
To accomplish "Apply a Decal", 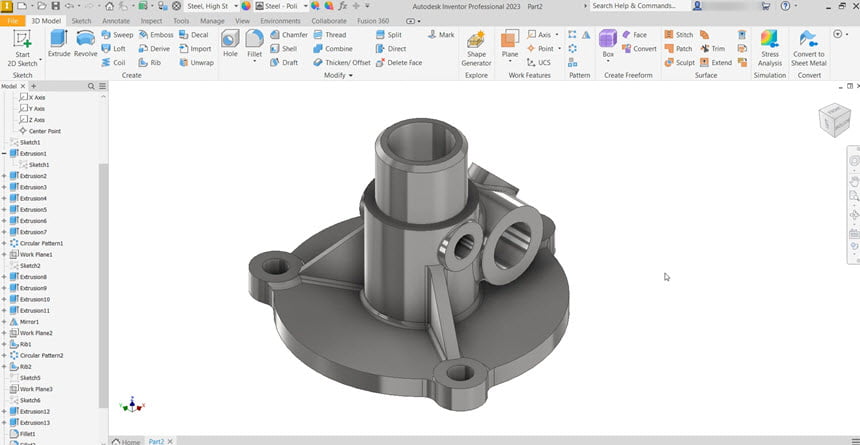I will [194, 35].
